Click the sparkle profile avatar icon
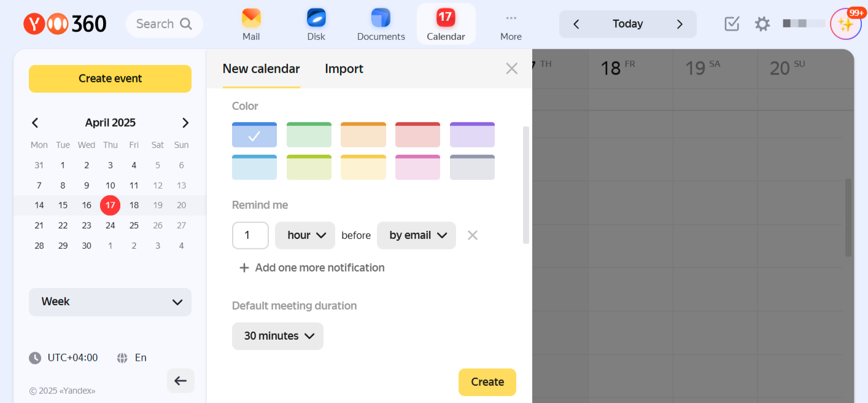The height and width of the screenshot is (403, 868). click(845, 25)
